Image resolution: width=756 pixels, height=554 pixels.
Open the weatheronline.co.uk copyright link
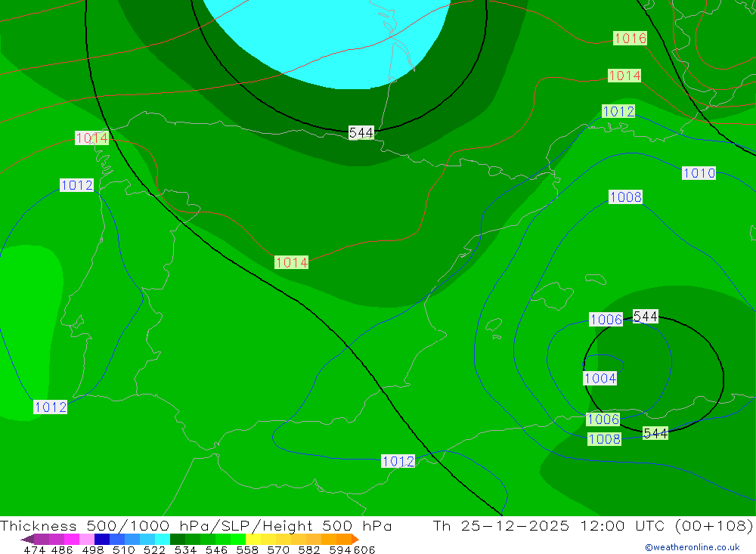pos(692,547)
